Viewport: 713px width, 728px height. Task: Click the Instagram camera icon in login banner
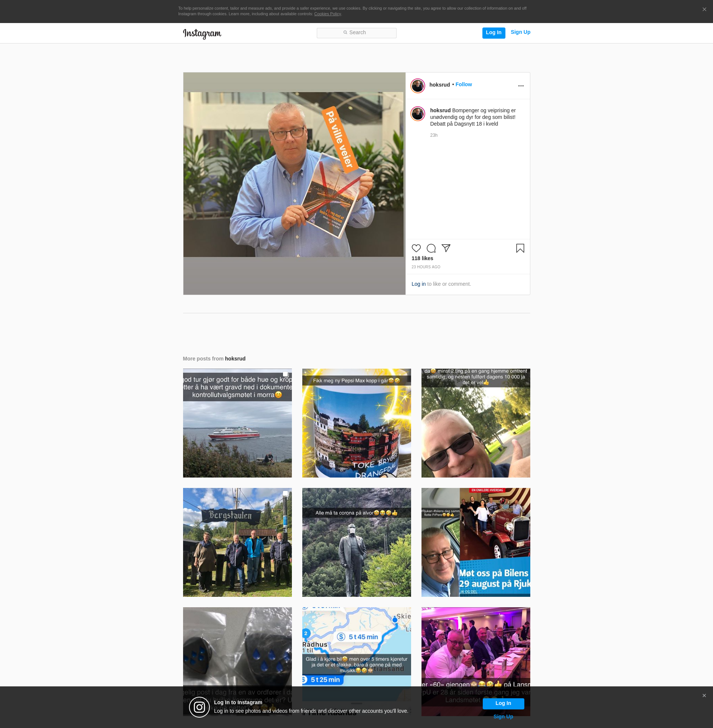tap(199, 707)
